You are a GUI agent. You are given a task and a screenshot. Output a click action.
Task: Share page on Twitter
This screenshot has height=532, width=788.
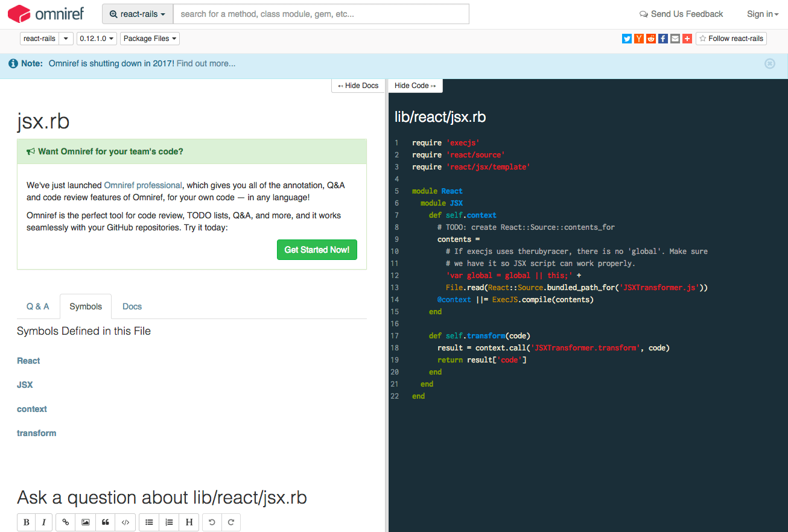point(627,39)
